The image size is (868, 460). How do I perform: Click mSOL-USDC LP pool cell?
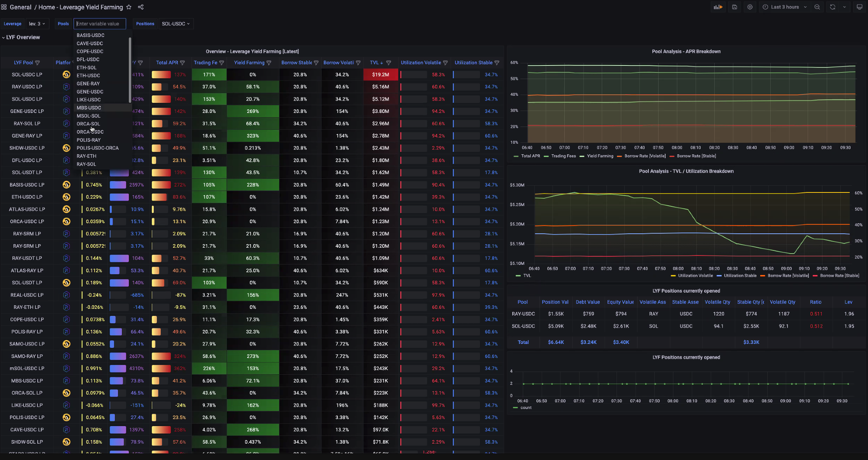pos(27,368)
